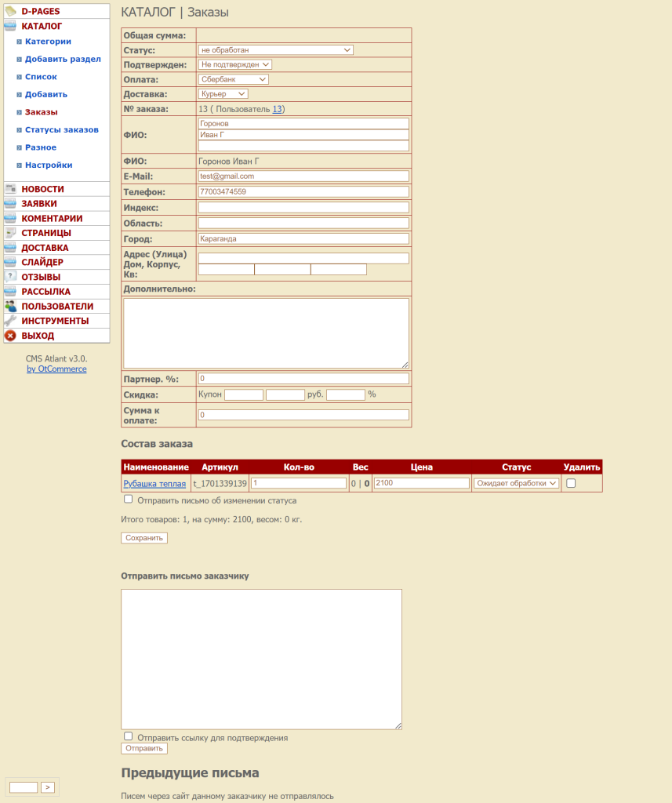Open the Настройки submenu link
The height and width of the screenshot is (803, 672).
point(49,165)
